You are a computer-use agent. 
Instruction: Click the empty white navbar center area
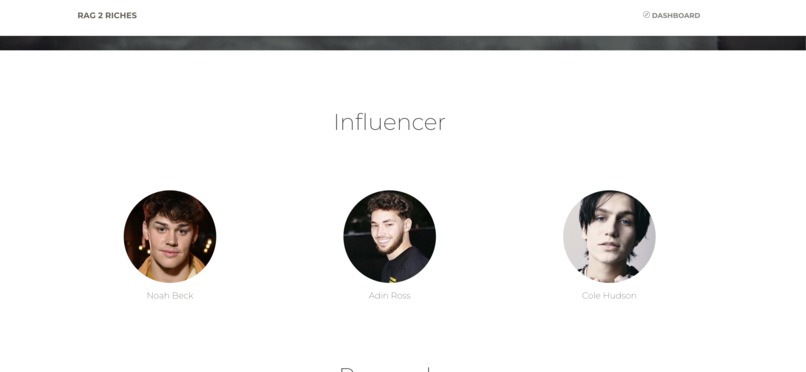[x=390, y=17]
